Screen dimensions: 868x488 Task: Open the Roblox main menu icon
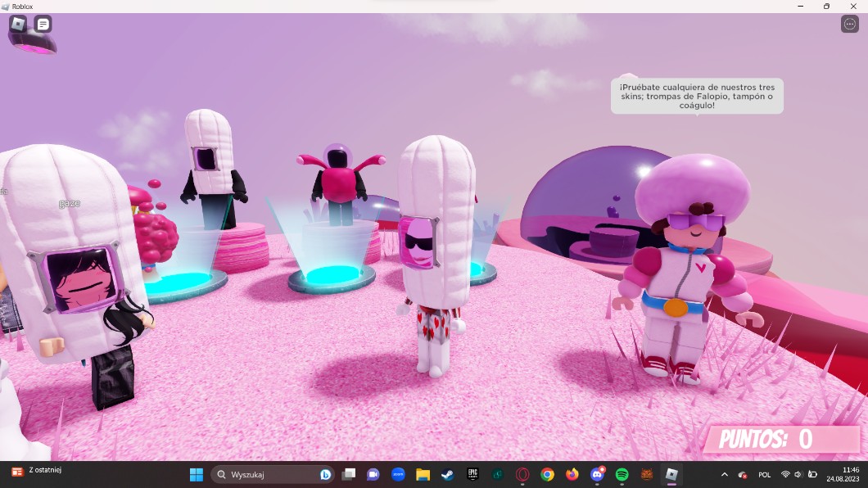point(17,24)
